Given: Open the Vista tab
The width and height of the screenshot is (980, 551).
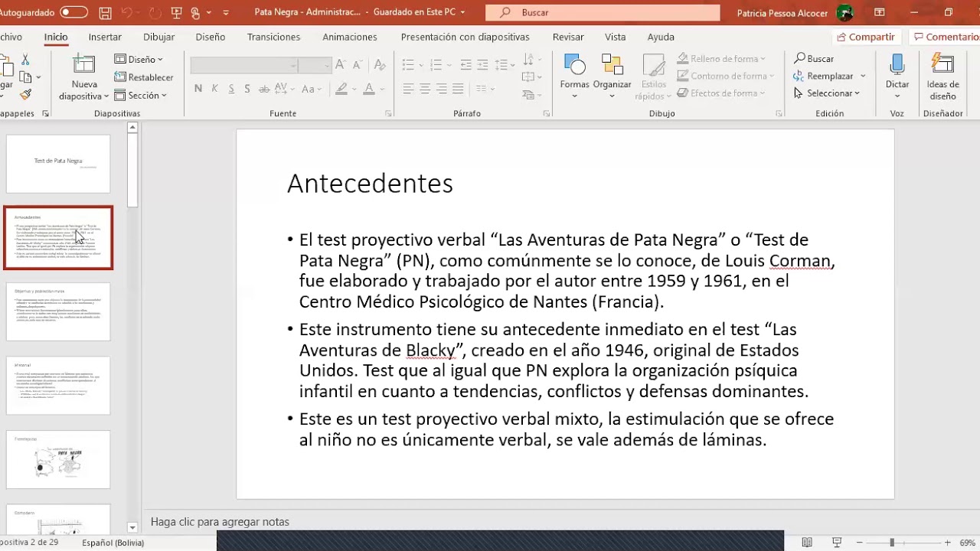Looking at the screenshot, I should 615,37.
